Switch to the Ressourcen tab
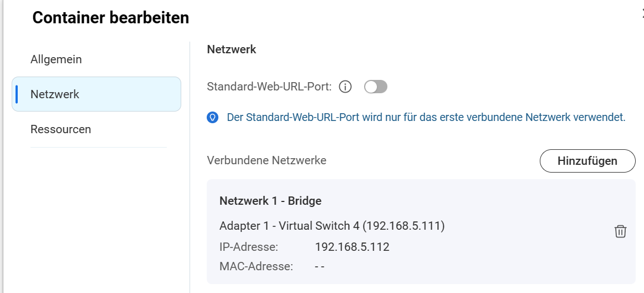This screenshot has height=293, width=644. coord(60,129)
